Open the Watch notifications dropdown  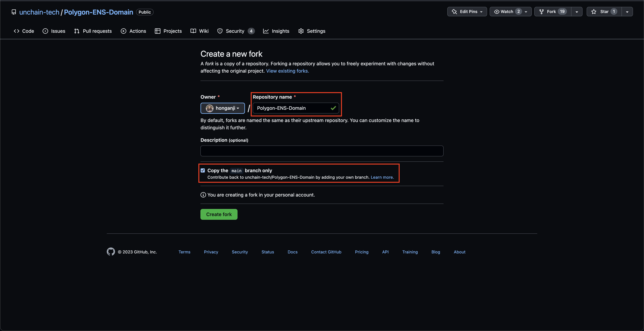tap(510, 11)
